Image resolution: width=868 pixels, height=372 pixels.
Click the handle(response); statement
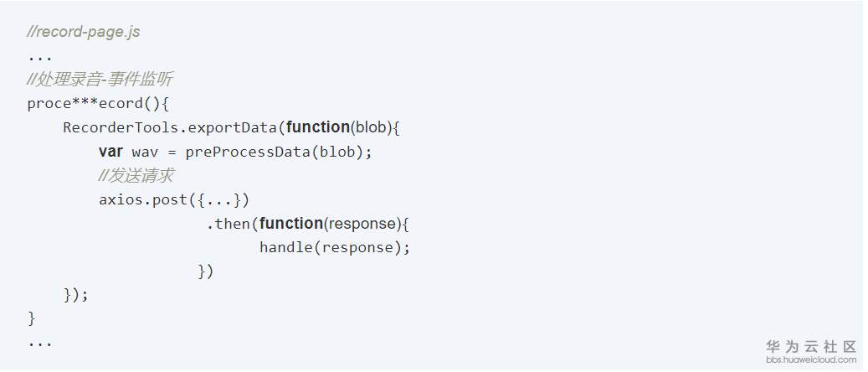[335, 247]
